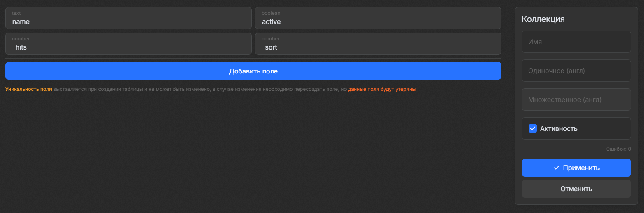Image resolution: width=644 pixels, height=213 pixels.
Task: Select the _sort number field card
Action: pyautogui.click(x=378, y=44)
